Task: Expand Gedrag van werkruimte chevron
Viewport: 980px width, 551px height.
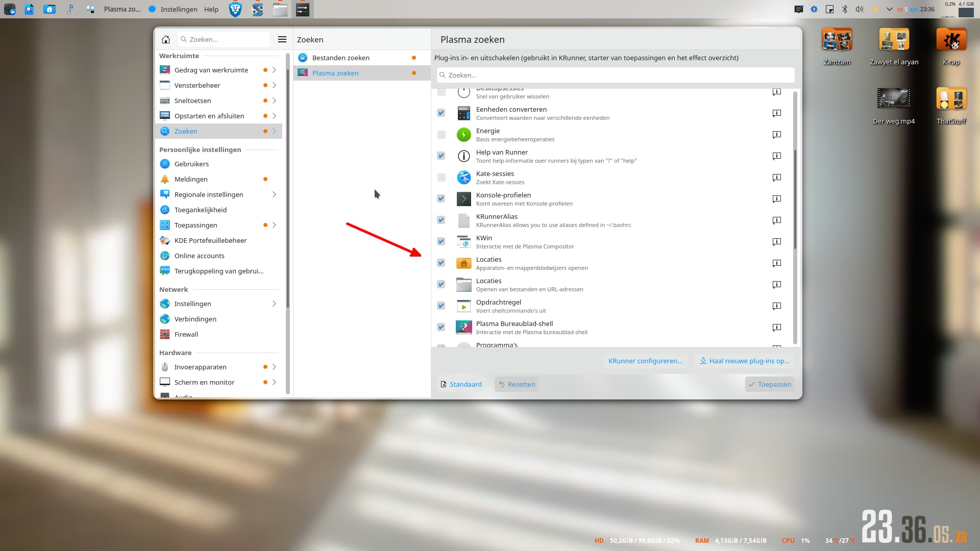Action: pos(274,70)
